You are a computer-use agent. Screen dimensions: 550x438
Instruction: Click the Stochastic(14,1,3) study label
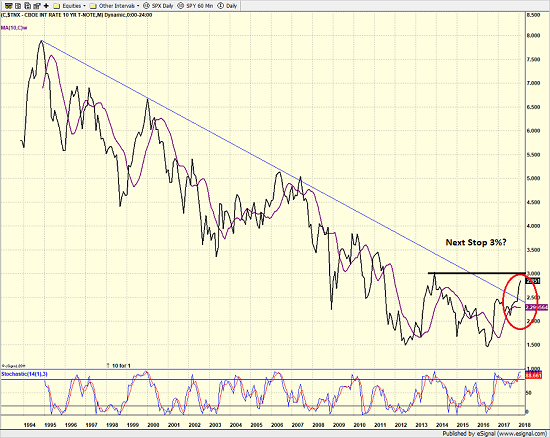coord(25,374)
